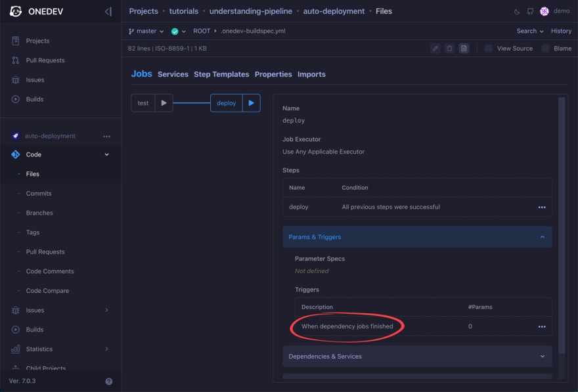Screen dimensions: 578x392
Task: Open Files under Code
Action: [x=32, y=174]
